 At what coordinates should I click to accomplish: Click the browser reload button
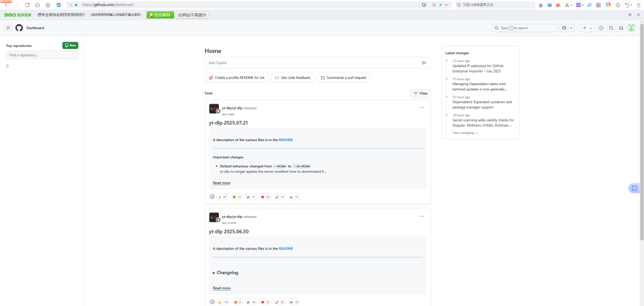(x=27, y=5)
